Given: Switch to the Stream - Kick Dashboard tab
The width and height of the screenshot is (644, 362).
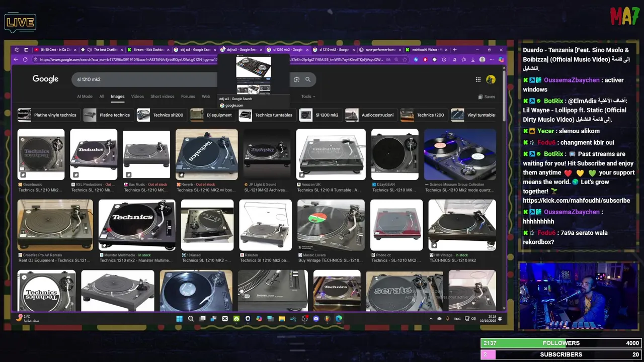Looking at the screenshot, I should click(x=149, y=50).
